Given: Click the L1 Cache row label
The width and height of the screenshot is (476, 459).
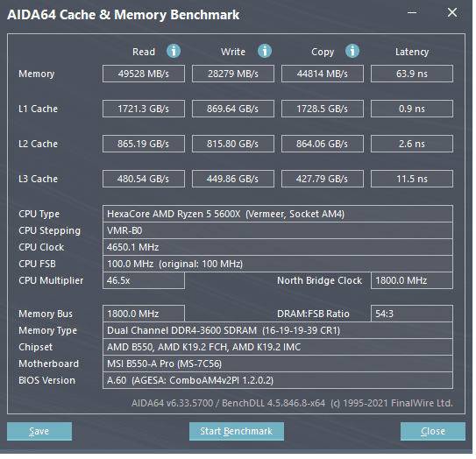Looking at the screenshot, I should tap(38, 109).
